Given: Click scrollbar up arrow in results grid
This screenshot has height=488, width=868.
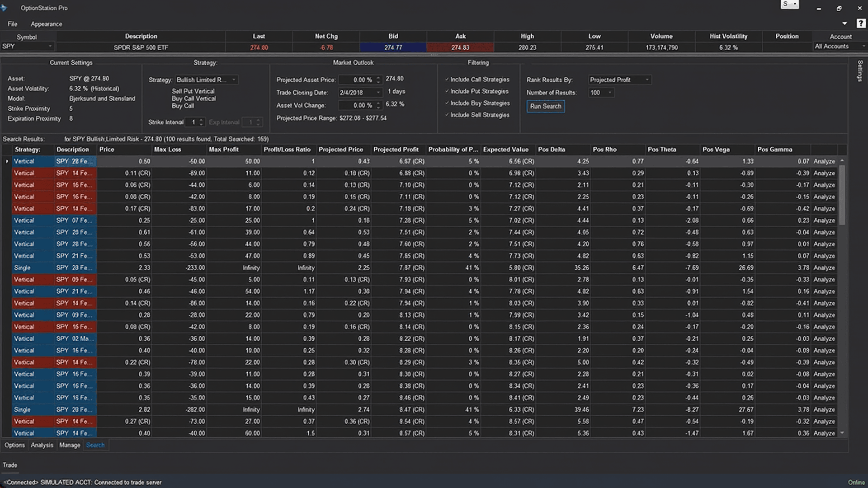Looking at the screenshot, I should 842,161.
